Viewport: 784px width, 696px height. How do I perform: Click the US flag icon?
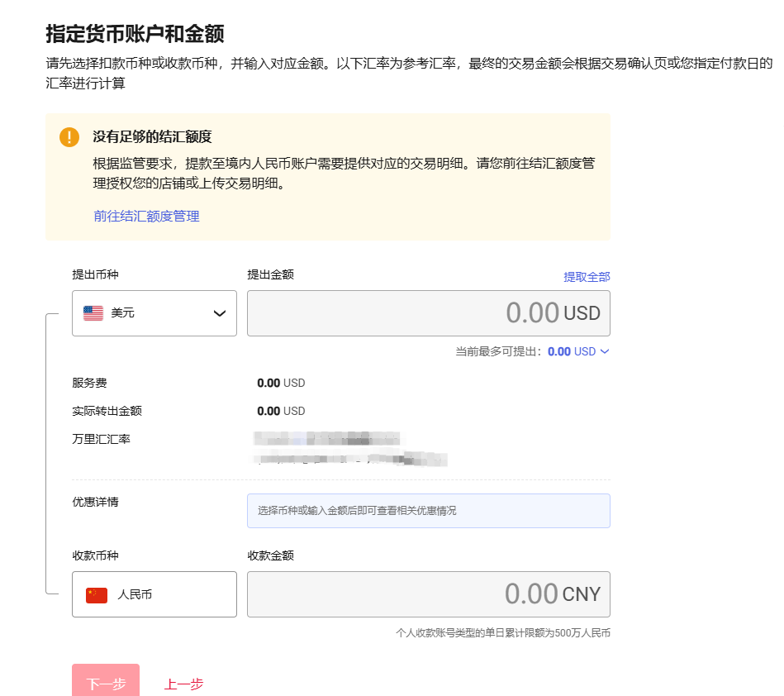point(93,313)
